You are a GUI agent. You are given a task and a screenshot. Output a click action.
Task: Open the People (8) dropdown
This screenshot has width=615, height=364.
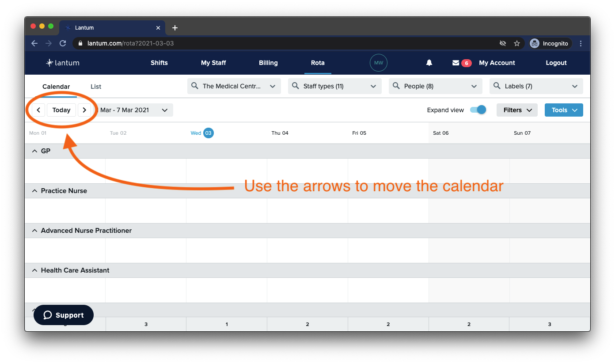point(436,86)
